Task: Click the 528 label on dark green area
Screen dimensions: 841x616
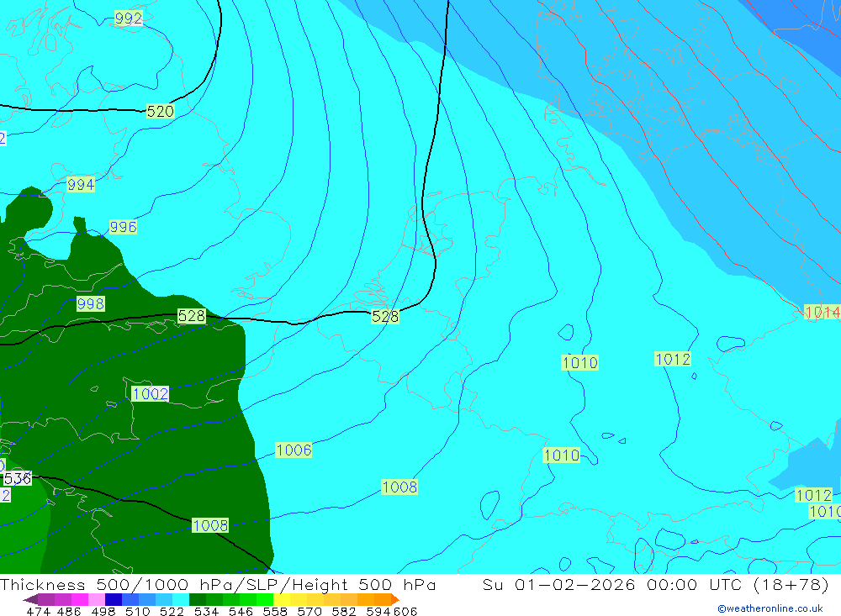Action: tap(192, 316)
